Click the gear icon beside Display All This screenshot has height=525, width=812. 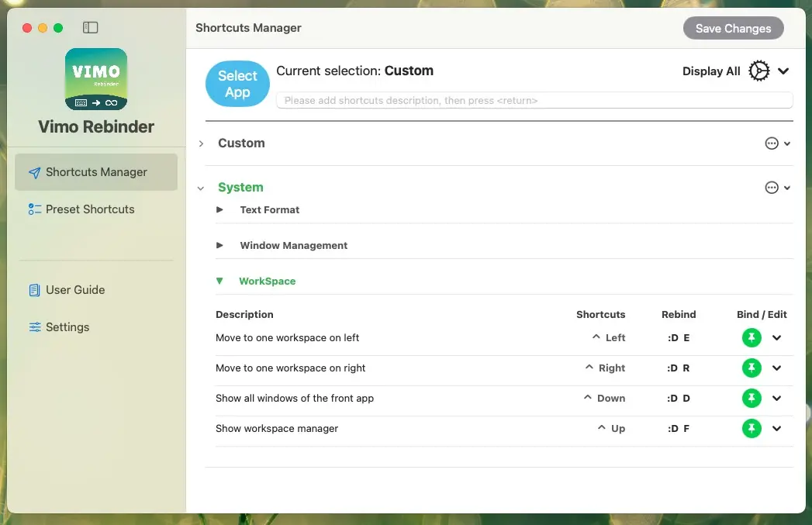coord(759,71)
